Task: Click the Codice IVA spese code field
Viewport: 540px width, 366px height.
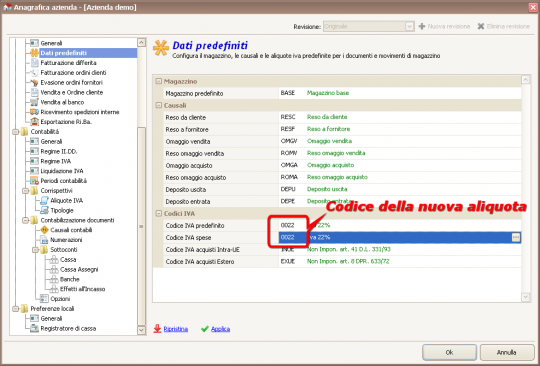Action: (292, 238)
